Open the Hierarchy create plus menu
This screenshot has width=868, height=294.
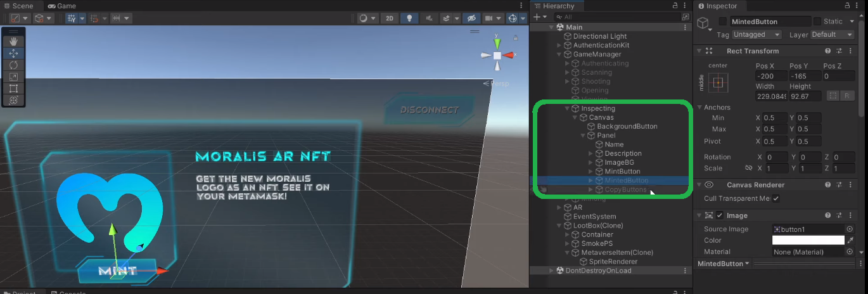pyautogui.click(x=539, y=17)
